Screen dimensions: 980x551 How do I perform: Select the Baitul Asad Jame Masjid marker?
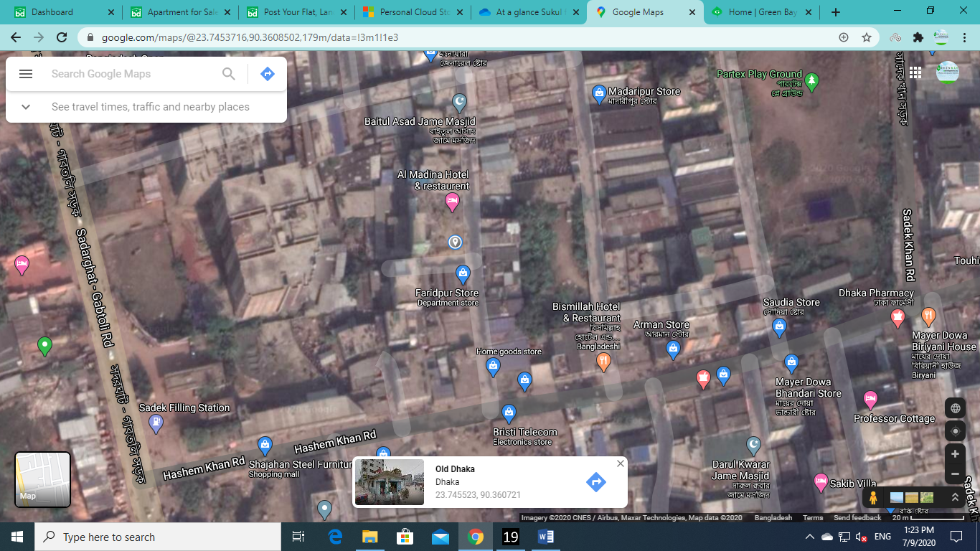click(x=460, y=102)
